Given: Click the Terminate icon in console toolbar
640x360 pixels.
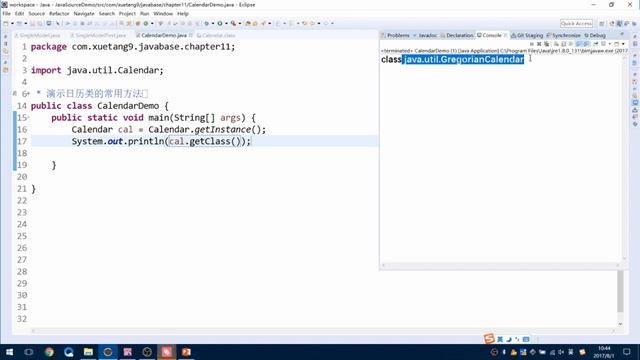Looking at the screenshot, I should tap(532, 44).
